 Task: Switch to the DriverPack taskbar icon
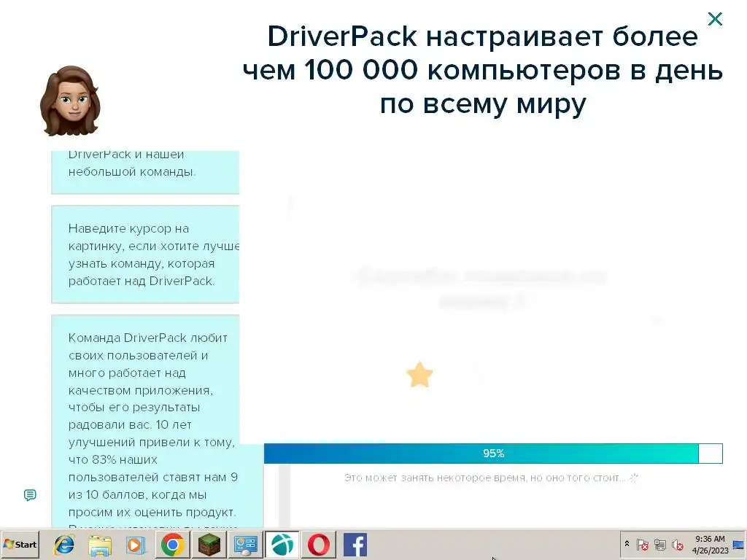click(x=282, y=545)
